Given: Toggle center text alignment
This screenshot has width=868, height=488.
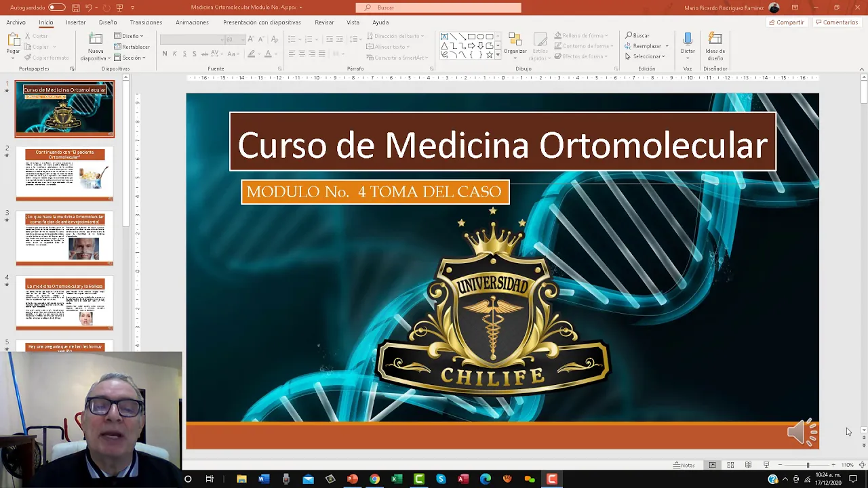Looking at the screenshot, I should coord(302,54).
